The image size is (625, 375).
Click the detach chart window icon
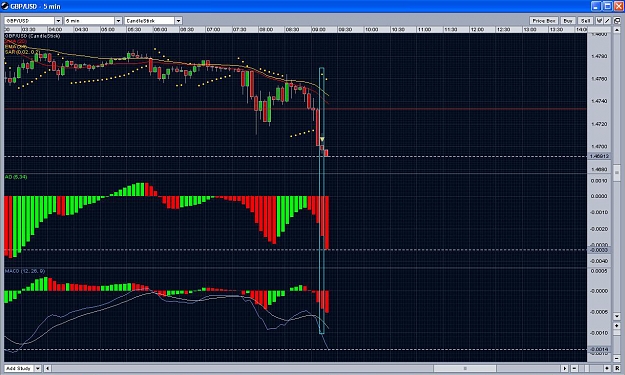[617, 21]
